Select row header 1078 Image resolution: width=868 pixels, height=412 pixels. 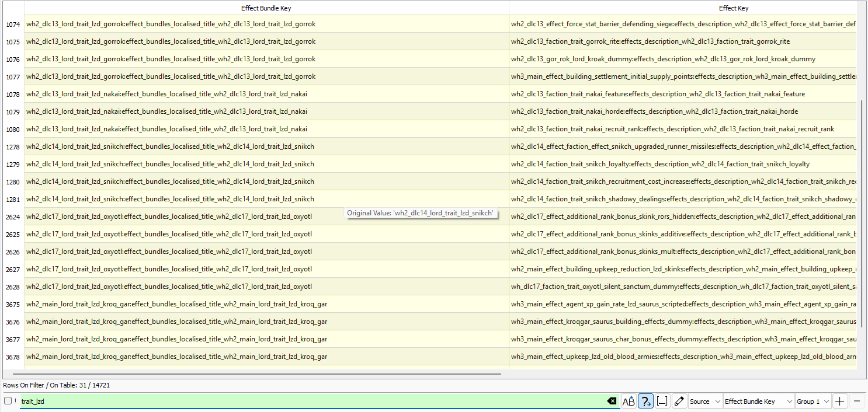pos(12,94)
